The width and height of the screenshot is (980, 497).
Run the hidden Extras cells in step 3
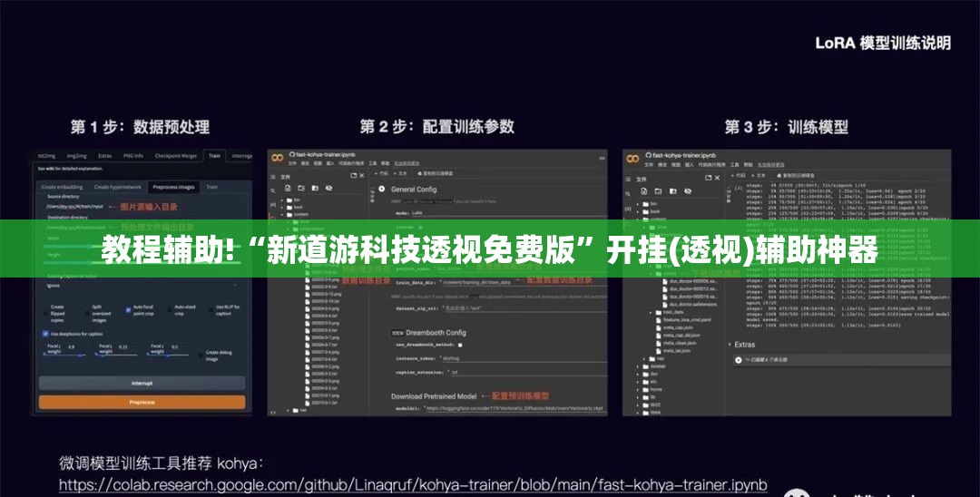pyautogui.click(x=739, y=360)
